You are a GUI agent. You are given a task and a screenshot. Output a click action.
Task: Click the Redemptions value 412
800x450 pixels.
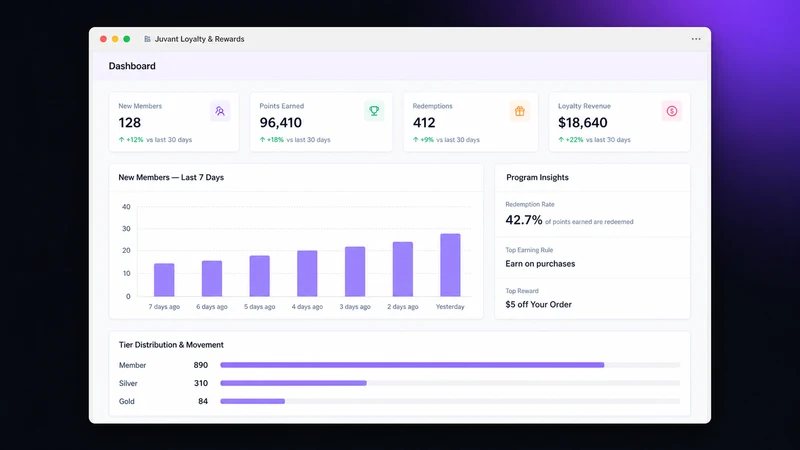tap(424, 122)
